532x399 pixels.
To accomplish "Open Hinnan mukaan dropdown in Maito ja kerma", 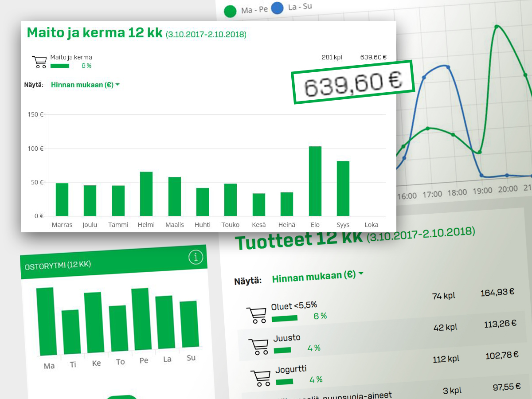I will 86,85.
